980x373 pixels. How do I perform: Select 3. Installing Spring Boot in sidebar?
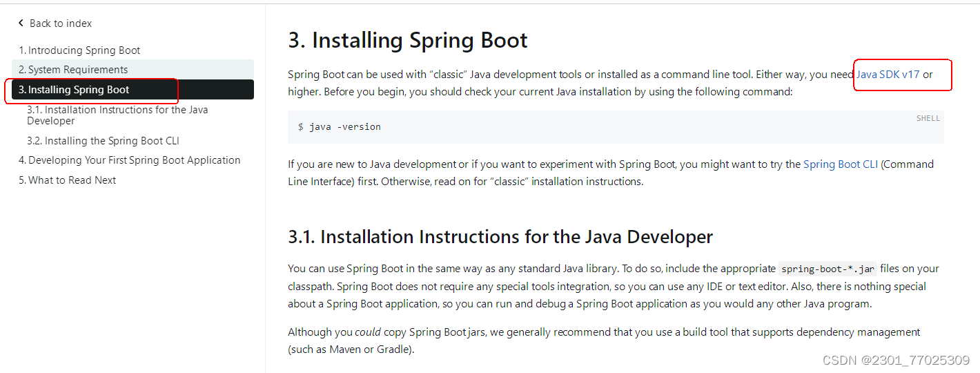coord(133,90)
